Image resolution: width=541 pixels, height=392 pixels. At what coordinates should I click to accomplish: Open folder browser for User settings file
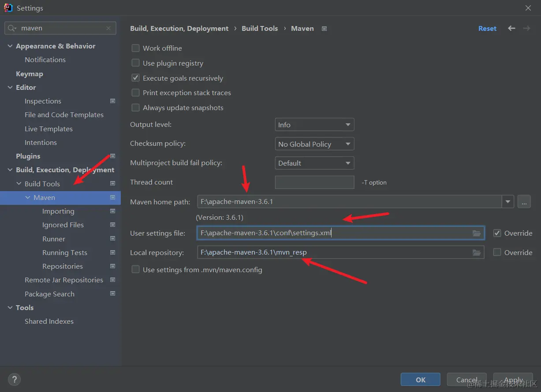click(x=477, y=233)
